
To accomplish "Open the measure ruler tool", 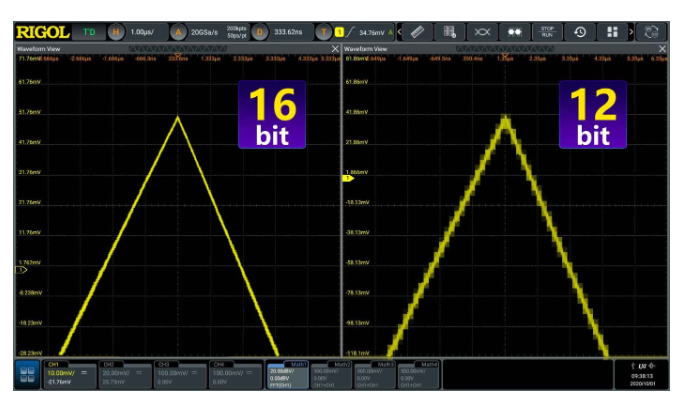I will point(417,32).
